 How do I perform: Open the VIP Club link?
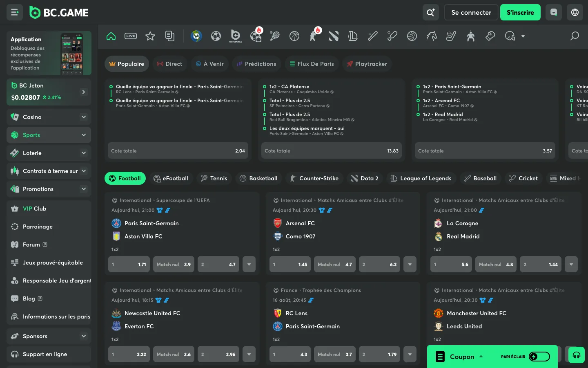click(x=49, y=209)
